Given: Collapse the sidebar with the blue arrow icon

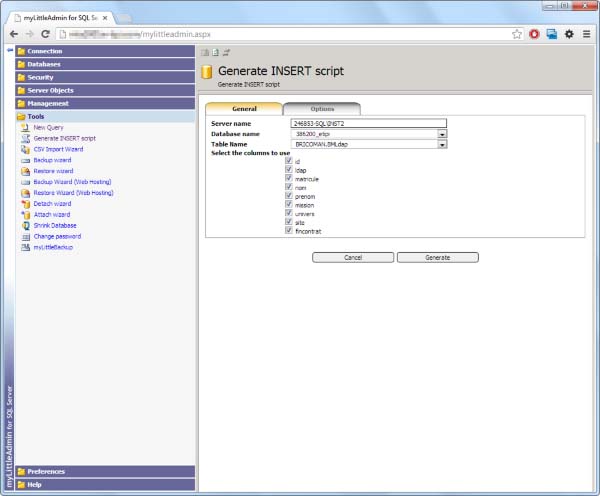Looking at the screenshot, I should pos(10,50).
